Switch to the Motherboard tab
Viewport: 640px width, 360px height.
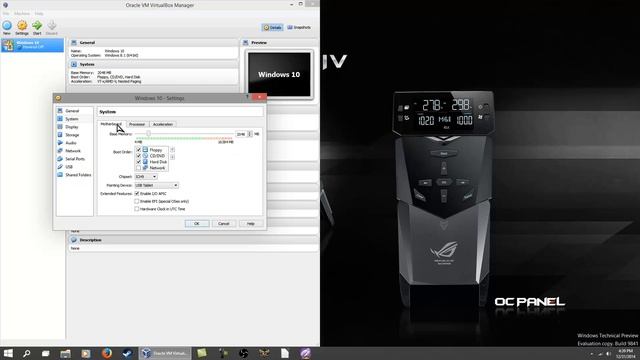(111, 124)
